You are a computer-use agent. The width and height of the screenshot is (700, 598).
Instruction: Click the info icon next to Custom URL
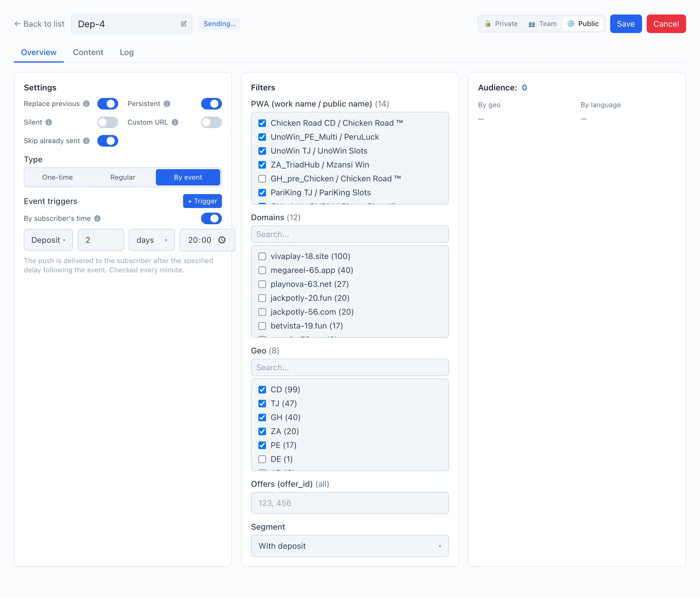click(175, 122)
